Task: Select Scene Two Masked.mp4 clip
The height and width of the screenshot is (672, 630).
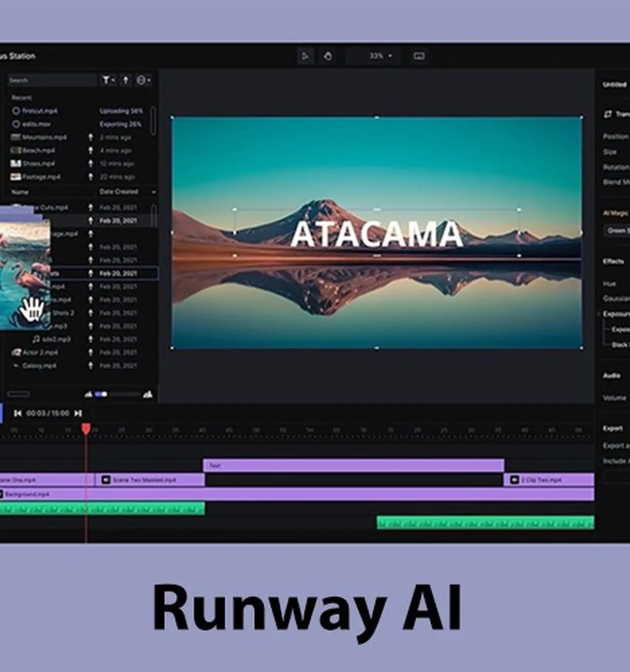Action: coord(150,480)
